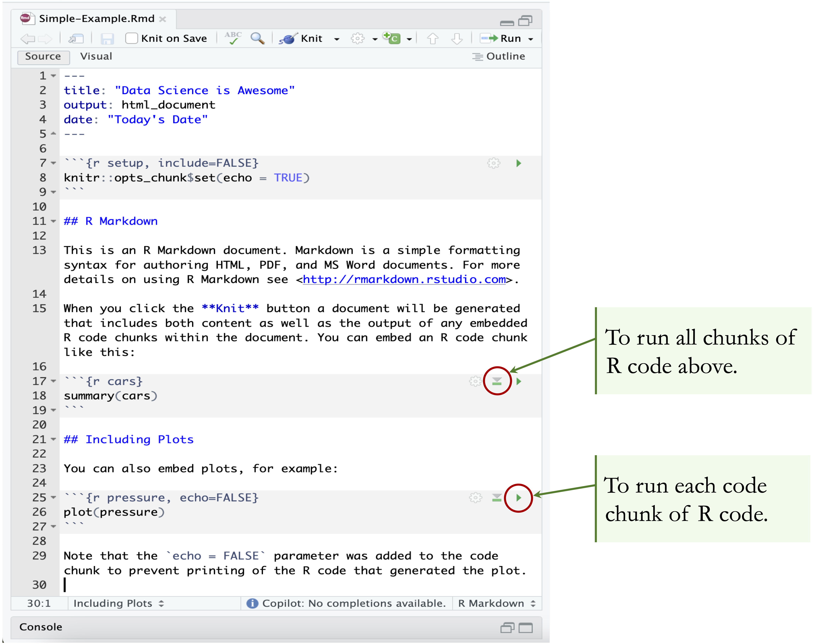Image resolution: width=813 pixels, height=644 pixels.
Task: Switch to Visual editor mode
Action: point(96,56)
